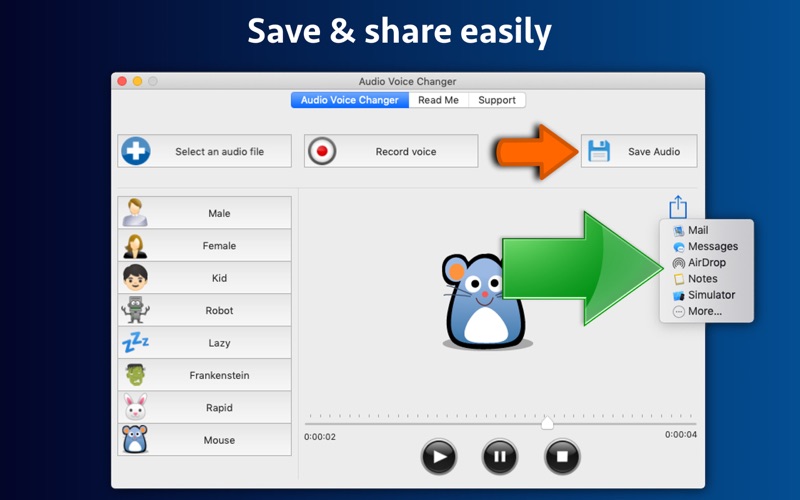Click the Messages bubble icon
800x500 pixels.
679,247
